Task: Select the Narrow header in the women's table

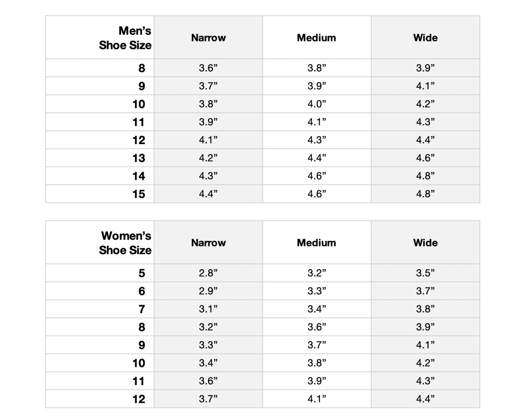Action: point(208,243)
